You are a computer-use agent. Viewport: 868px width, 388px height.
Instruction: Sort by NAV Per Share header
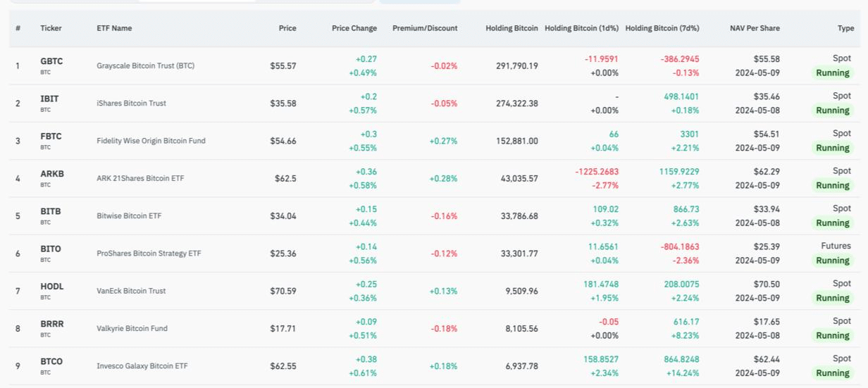coord(755,28)
